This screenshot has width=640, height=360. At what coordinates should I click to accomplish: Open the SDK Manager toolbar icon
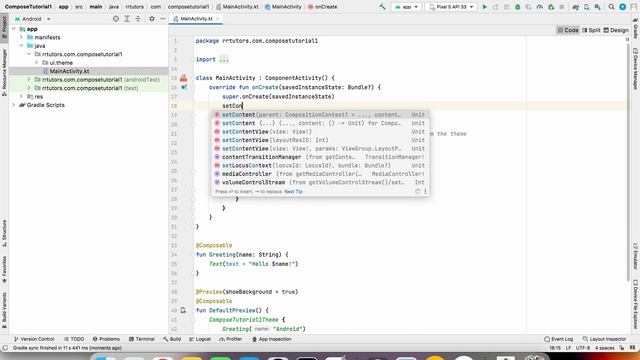[x=598, y=7]
